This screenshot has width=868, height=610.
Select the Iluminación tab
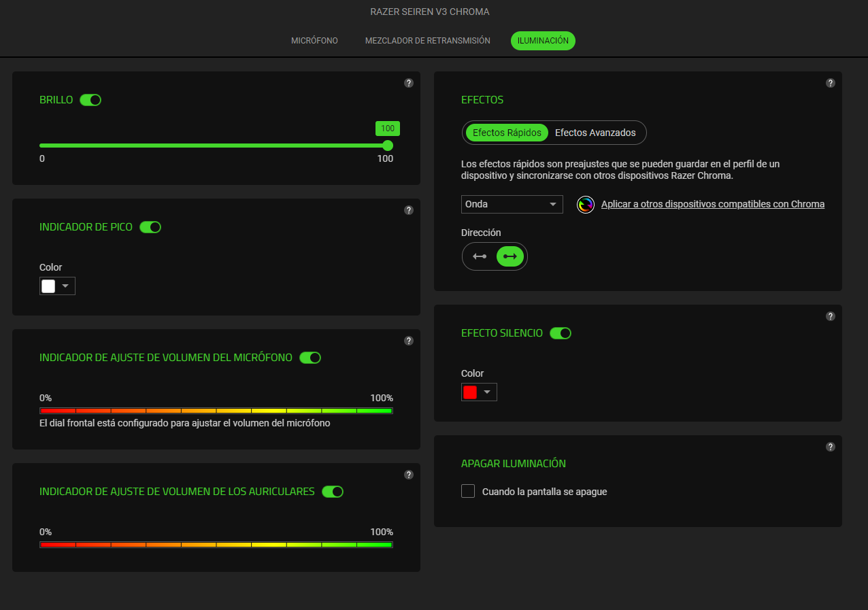(543, 41)
